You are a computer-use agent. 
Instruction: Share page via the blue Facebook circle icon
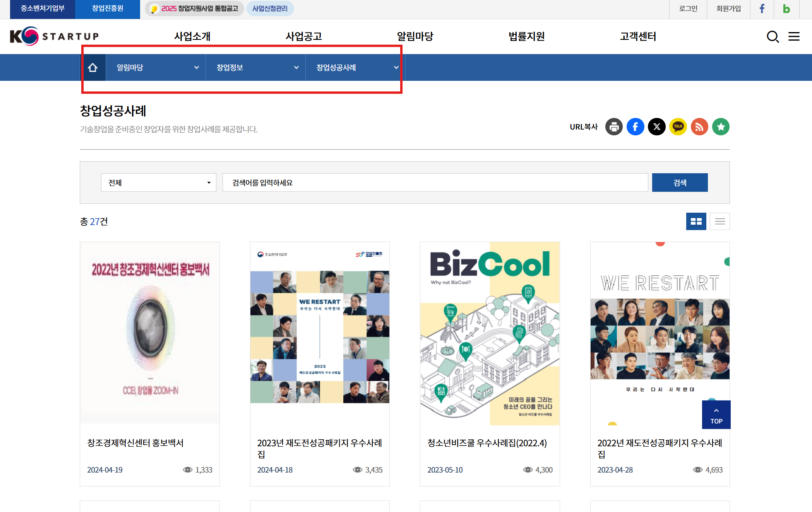(635, 127)
